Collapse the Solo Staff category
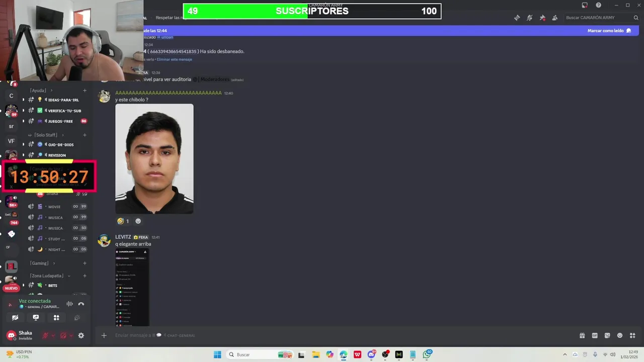This screenshot has height=362, width=644. (x=45, y=135)
